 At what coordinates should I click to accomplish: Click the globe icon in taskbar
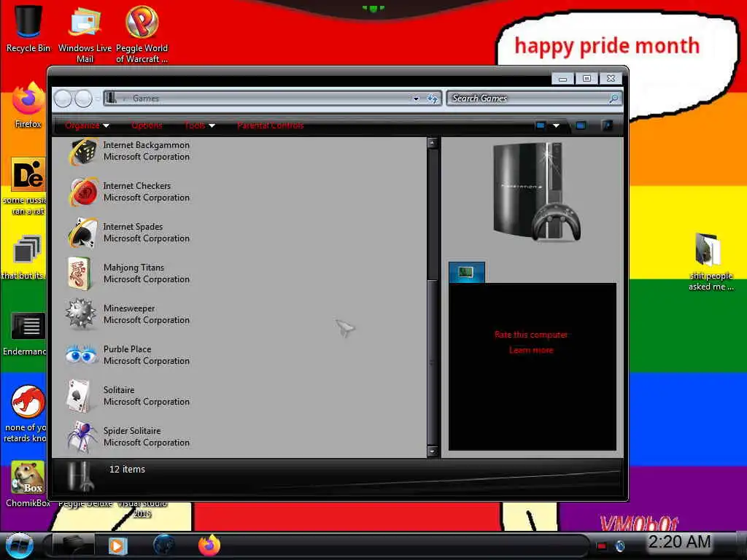(164, 545)
